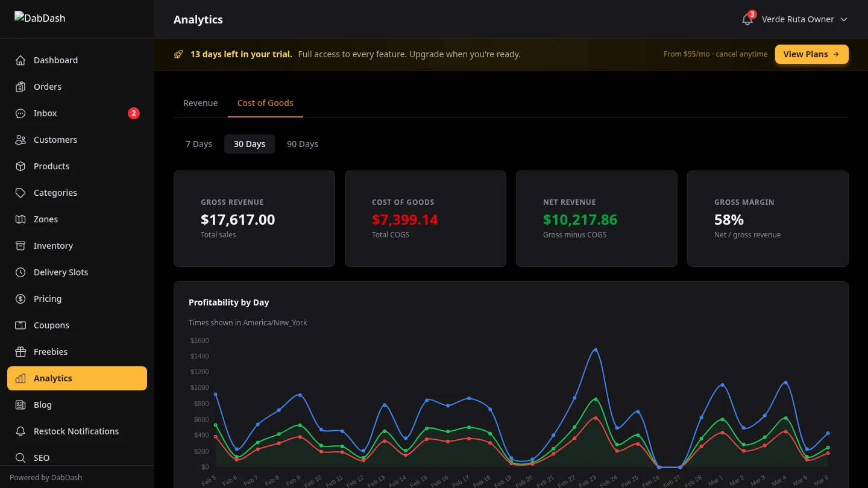This screenshot has width=868, height=488.
Task: Click the View Plans button
Action: (x=811, y=54)
